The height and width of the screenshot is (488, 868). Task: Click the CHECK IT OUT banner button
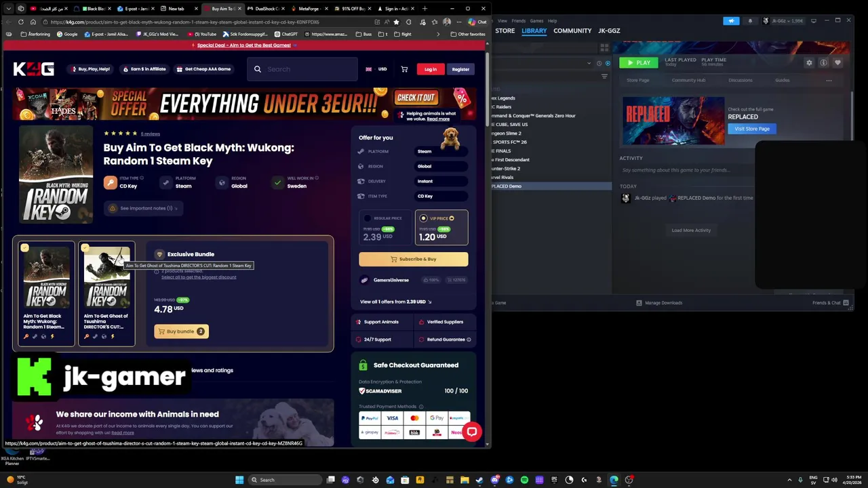coord(415,98)
